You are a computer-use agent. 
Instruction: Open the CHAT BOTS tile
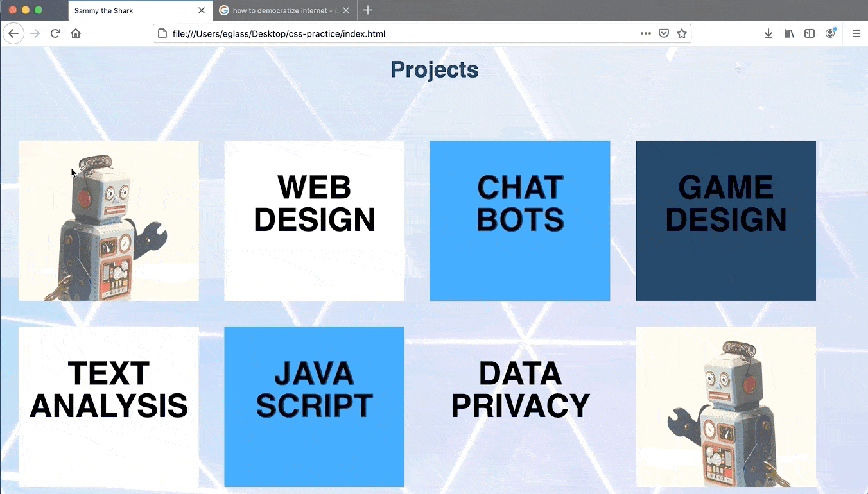[x=520, y=221]
